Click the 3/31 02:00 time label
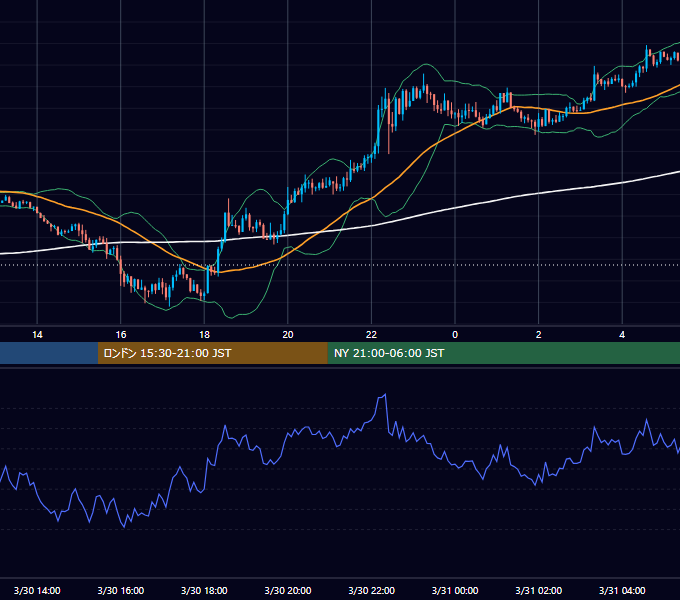 click(x=538, y=590)
